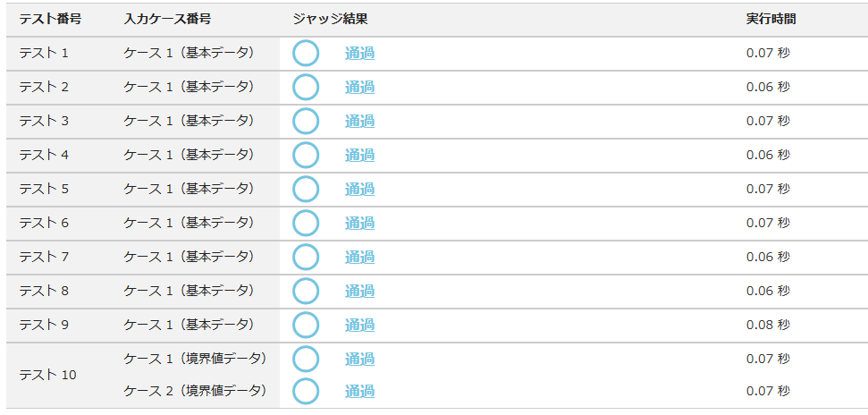Click the 実行時間 column header
This screenshot has height=415, width=868.
(771, 19)
